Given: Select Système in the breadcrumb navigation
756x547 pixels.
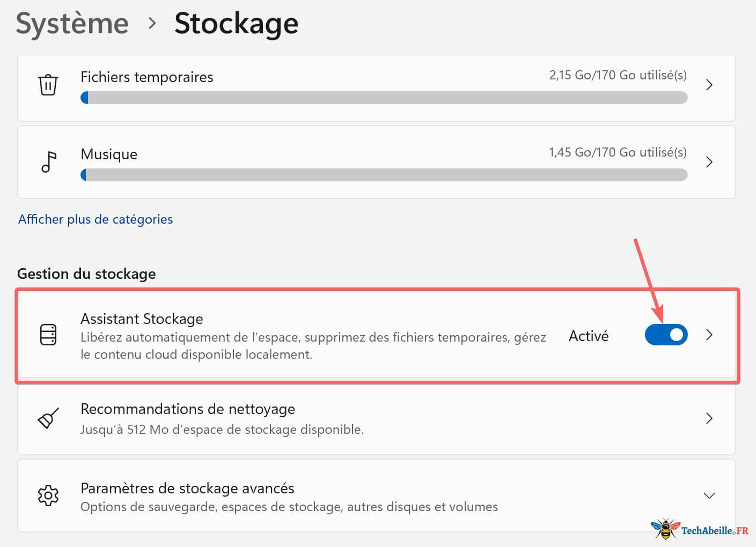Looking at the screenshot, I should coord(72,24).
